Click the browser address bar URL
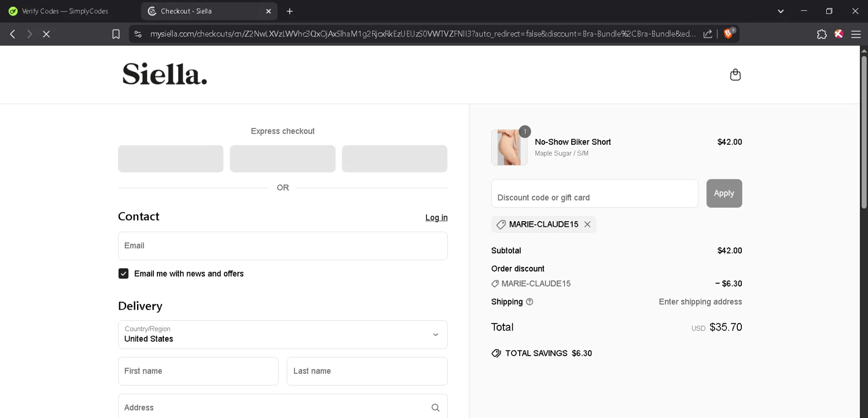868x418 pixels. [x=422, y=34]
